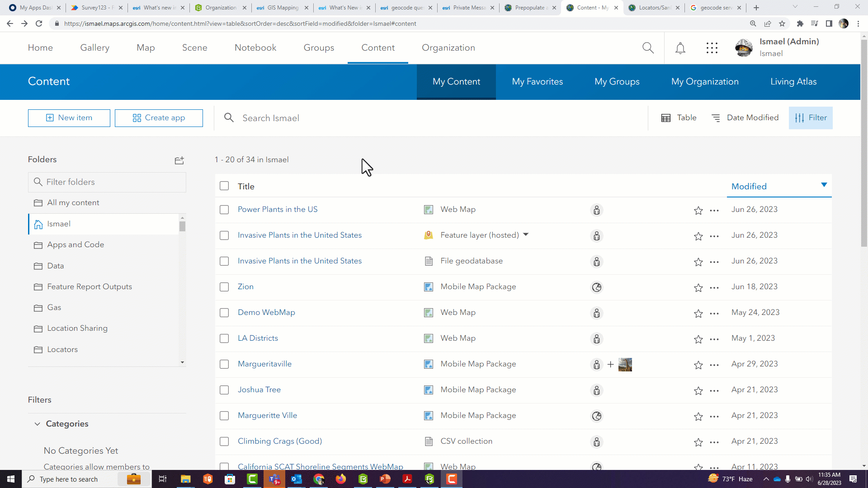Tick the Joshua Tree checkbox
This screenshot has height=488, width=868.
coord(224,390)
